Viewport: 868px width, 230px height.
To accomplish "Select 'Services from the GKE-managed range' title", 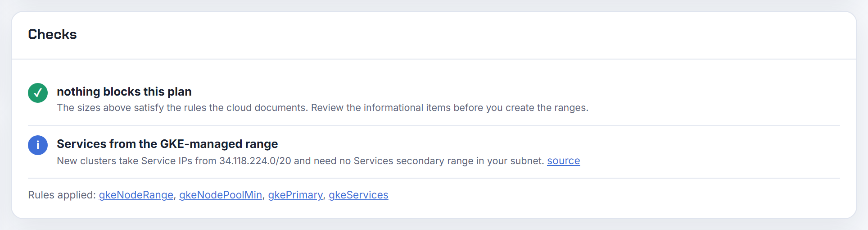I will [x=167, y=144].
